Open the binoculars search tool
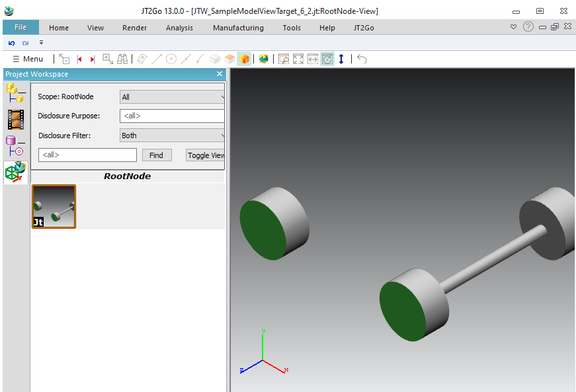Viewport: 576px width, 392px height. 122,59
